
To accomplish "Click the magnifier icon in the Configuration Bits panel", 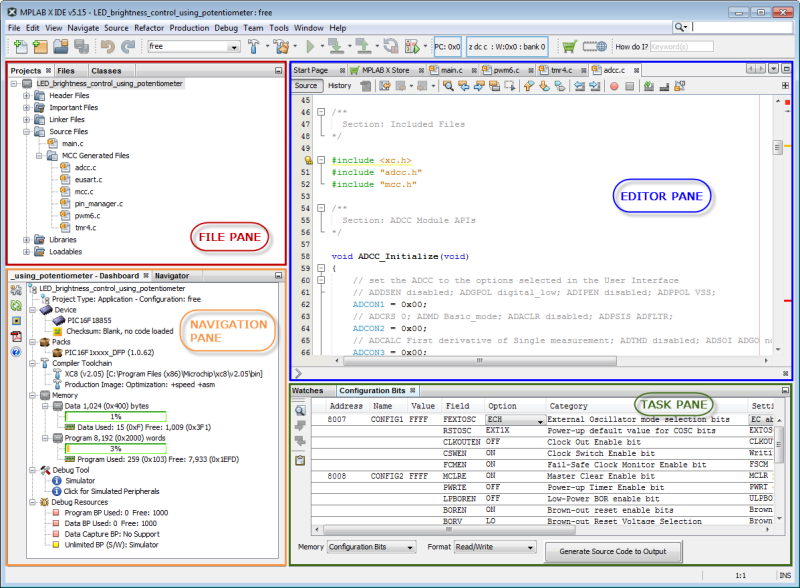I will pyautogui.click(x=300, y=411).
